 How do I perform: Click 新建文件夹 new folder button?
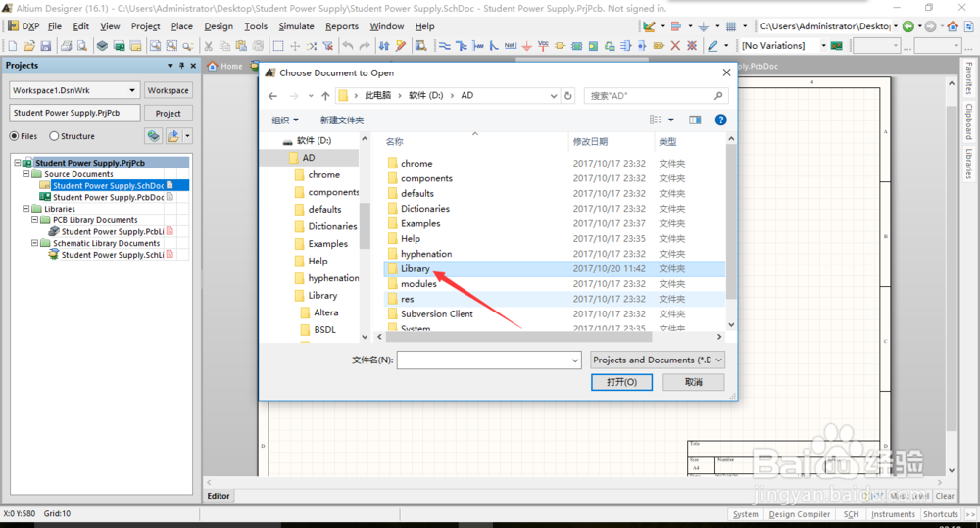coord(342,120)
